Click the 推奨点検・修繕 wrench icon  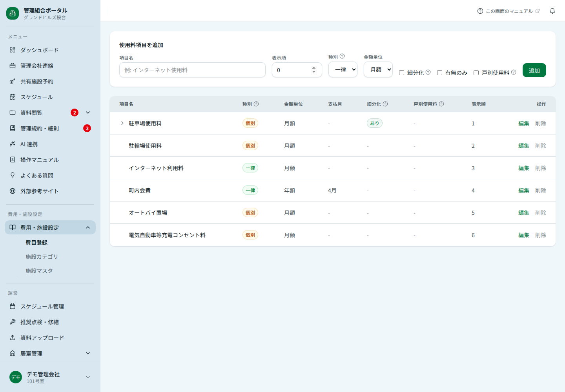coord(13,322)
